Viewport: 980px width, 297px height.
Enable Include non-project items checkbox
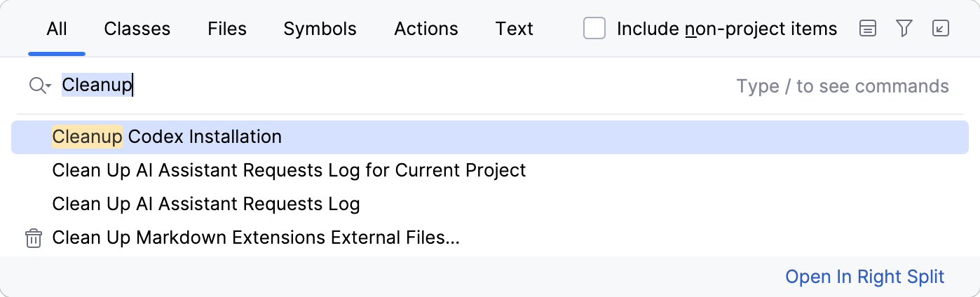[x=594, y=29]
